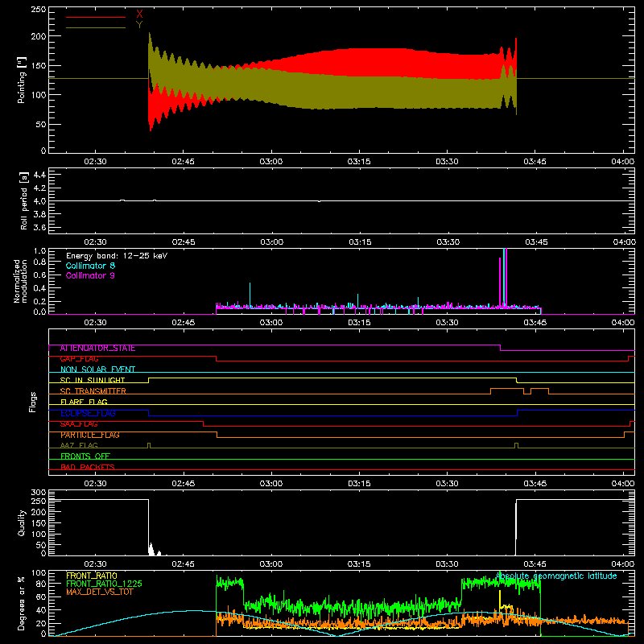Viewport: 644px width, 644px height.
Task: Click the Absolute geomagnetic latitude label
Action: [556, 576]
